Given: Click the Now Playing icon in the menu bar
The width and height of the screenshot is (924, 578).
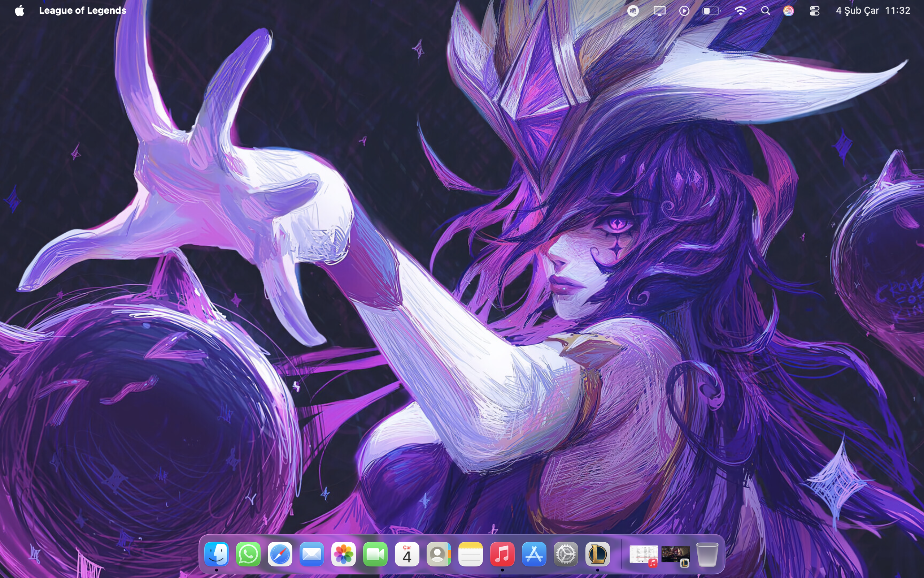Looking at the screenshot, I should tap(685, 11).
